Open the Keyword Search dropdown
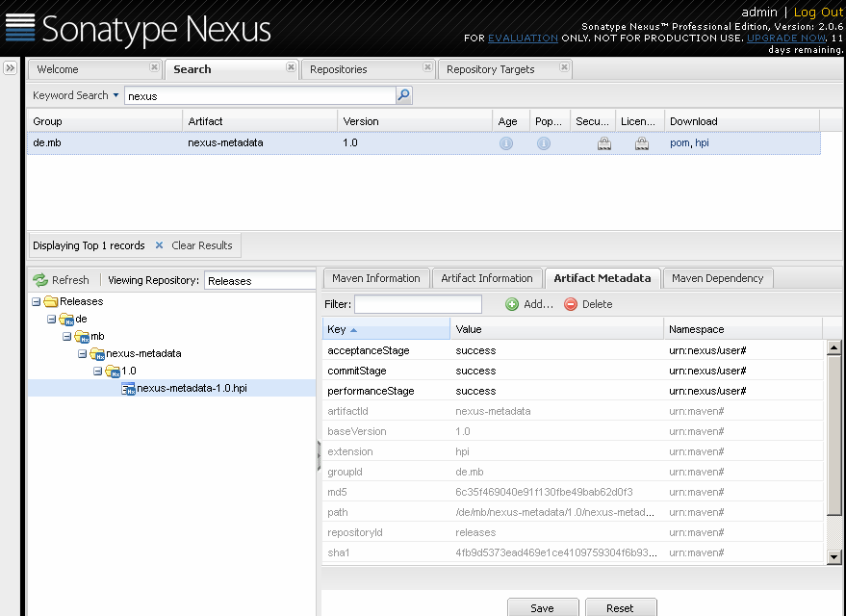Image resolution: width=846 pixels, height=616 pixels. point(75,95)
